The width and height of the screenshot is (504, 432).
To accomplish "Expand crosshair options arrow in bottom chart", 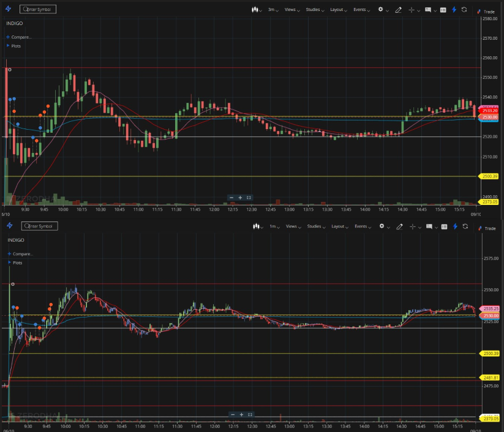I will (419, 228).
